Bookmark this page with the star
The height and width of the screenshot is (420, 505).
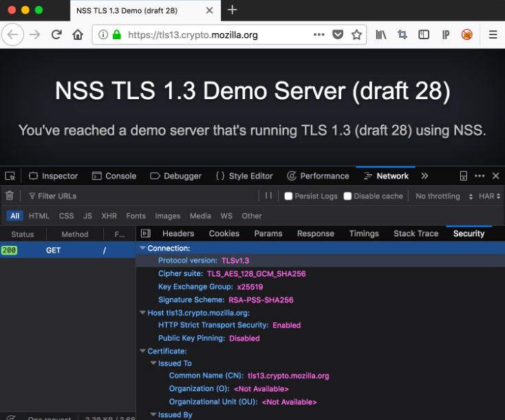pyautogui.click(x=356, y=34)
